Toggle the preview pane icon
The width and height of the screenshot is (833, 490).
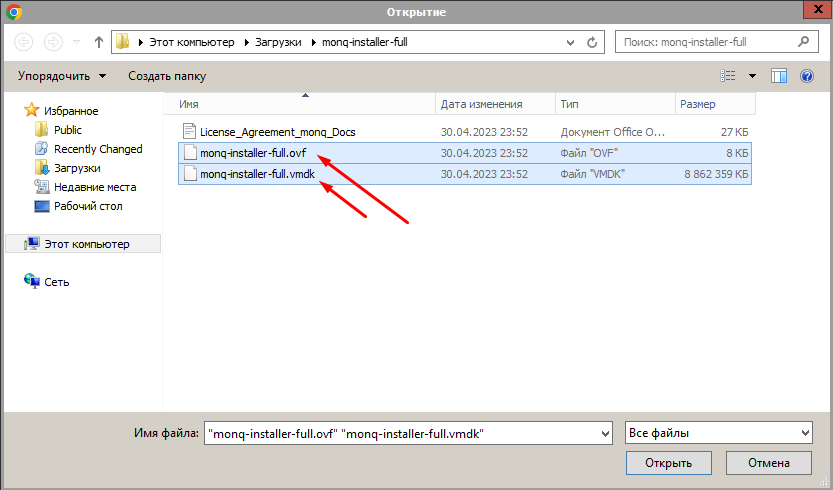pos(779,76)
